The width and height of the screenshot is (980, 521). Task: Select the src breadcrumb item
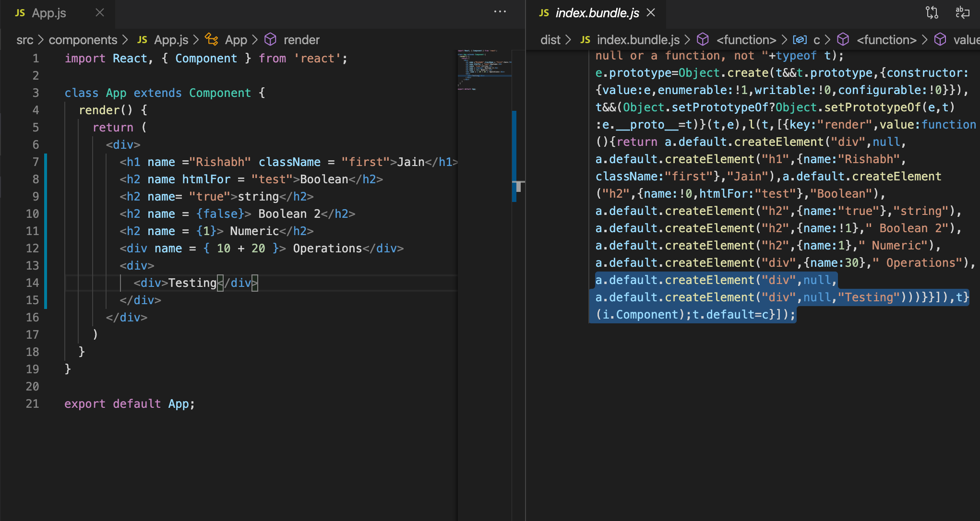pyautogui.click(x=24, y=39)
